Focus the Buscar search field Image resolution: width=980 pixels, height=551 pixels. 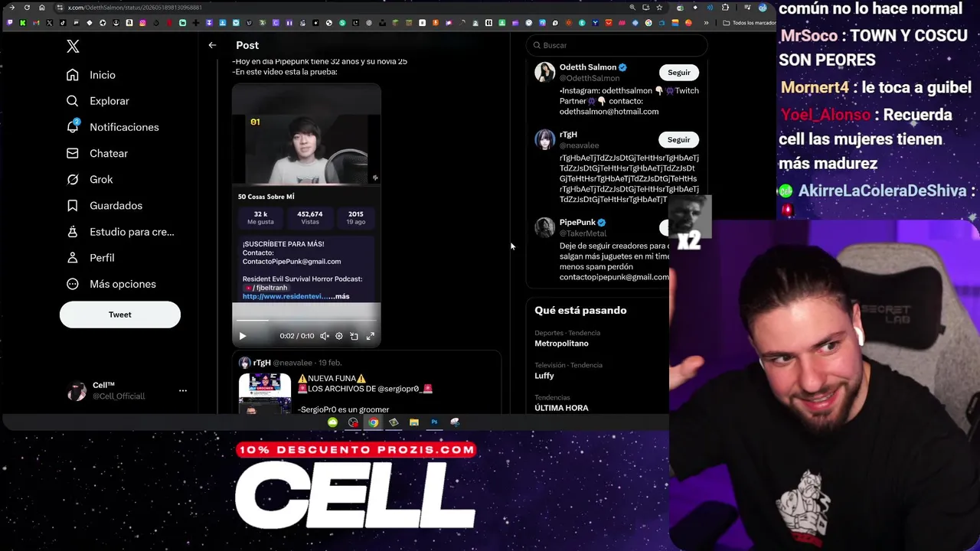[x=616, y=45]
